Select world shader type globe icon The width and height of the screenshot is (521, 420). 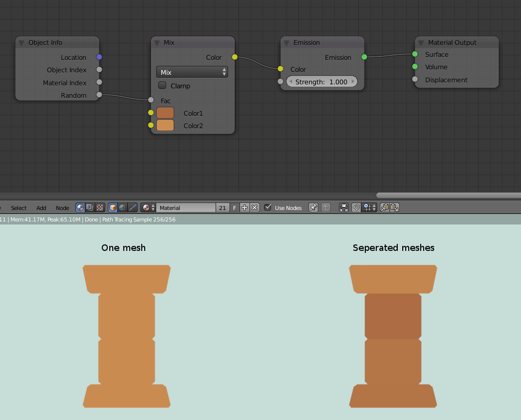pyautogui.click(x=123, y=208)
